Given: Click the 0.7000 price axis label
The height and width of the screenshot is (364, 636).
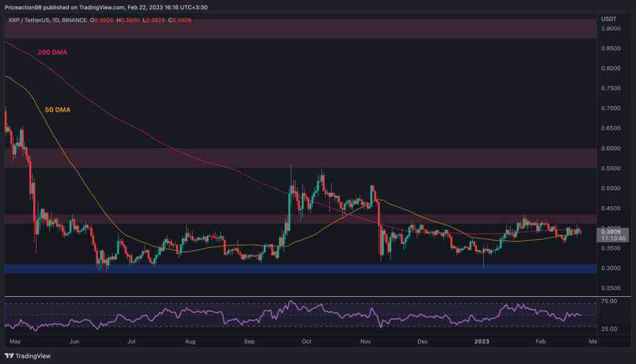Looking at the screenshot, I should pos(611,108).
